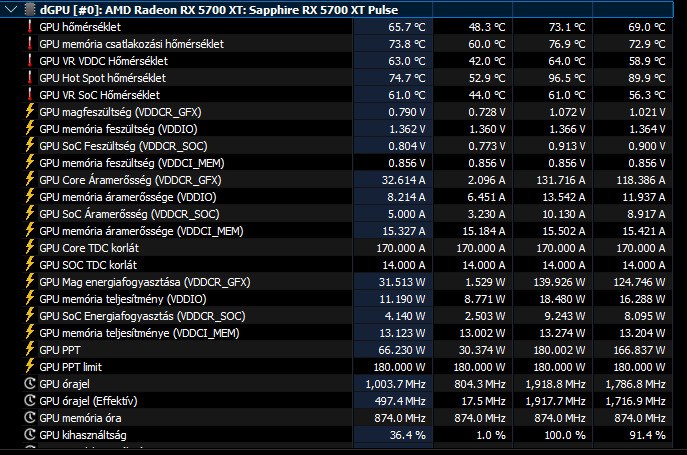Click the 166.837 W average GPU PPT value
The width and height of the screenshot is (687, 455).
[x=639, y=350]
